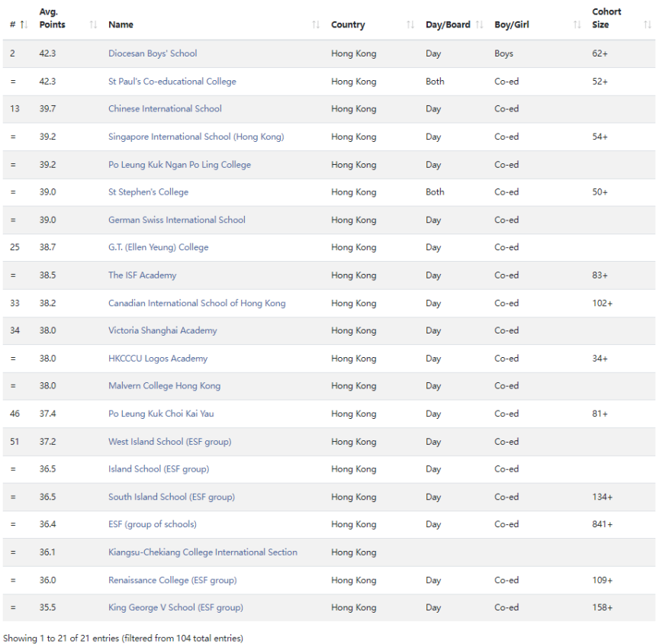Open Singapore International School (Hong Kong) link
This screenshot has height=644, width=656.
[196, 137]
